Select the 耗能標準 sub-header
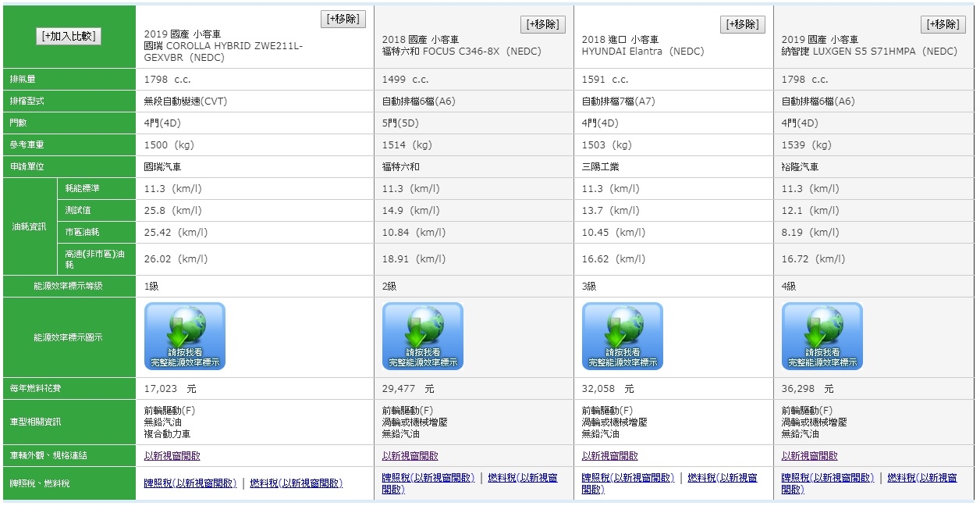The image size is (980, 506). point(96,189)
